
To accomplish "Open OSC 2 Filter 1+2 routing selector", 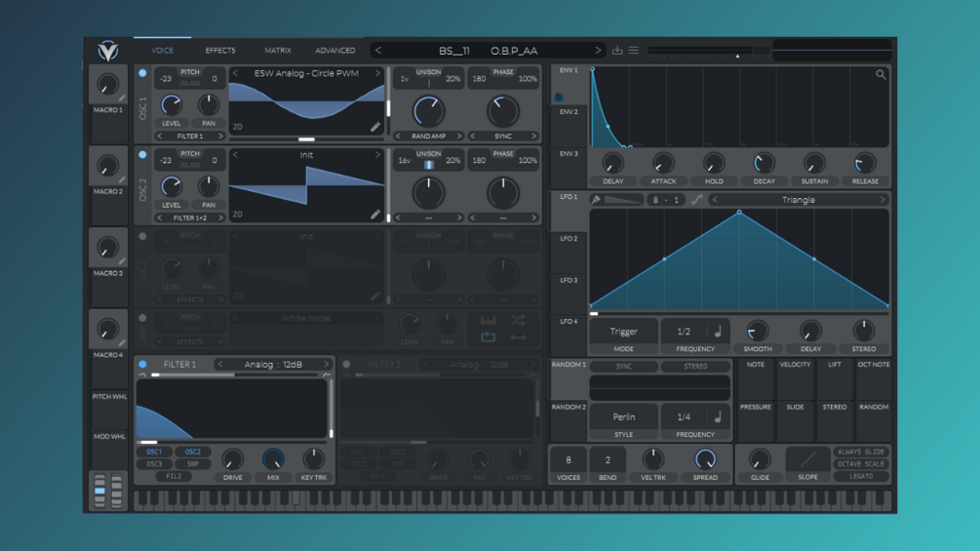I will click(x=190, y=218).
